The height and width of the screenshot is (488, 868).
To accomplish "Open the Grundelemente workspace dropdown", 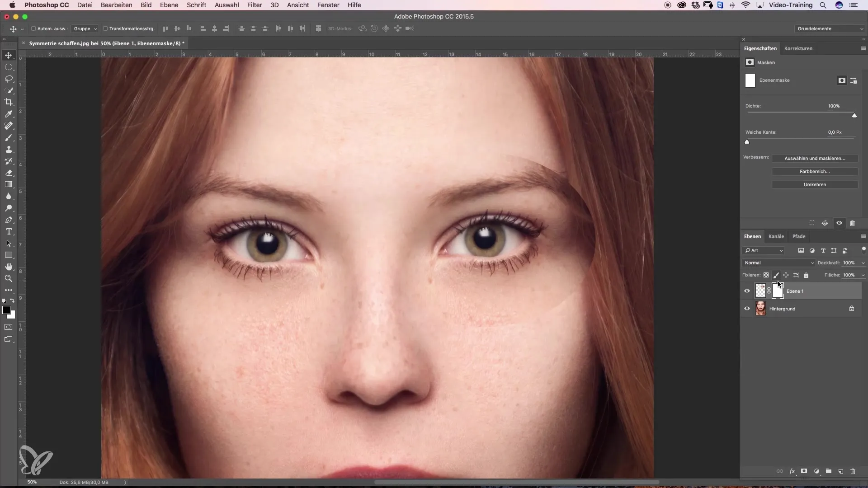I will (x=830, y=28).
